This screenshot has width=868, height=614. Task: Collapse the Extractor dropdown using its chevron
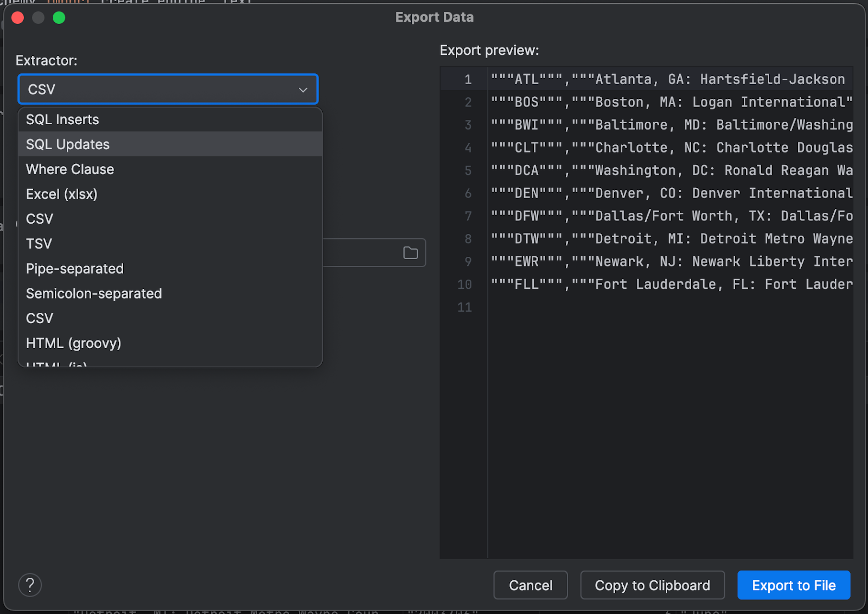click(303, 90)
